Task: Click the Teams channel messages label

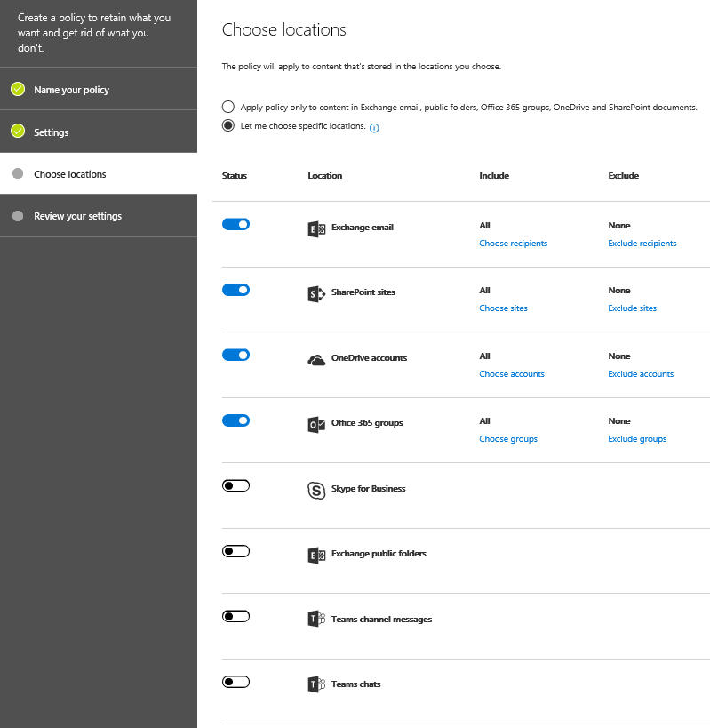Action: click(381, 620)
